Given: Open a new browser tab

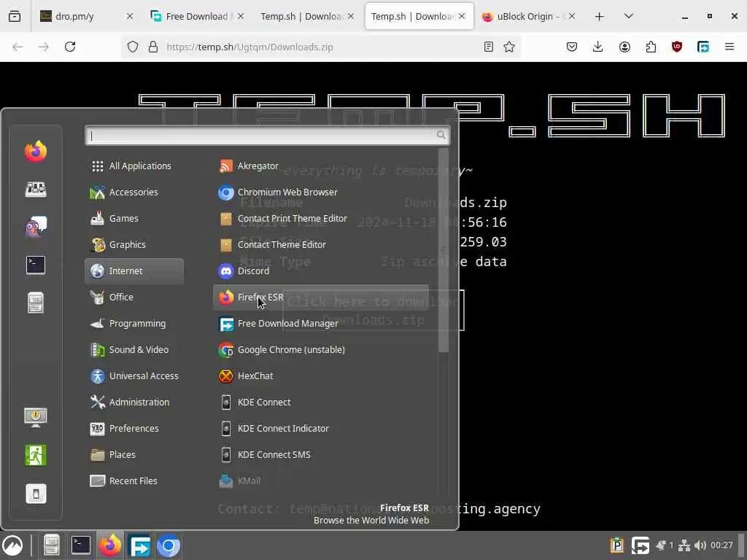Looking at the screenshot, I should pyautogui.click(x=600, y=16).
